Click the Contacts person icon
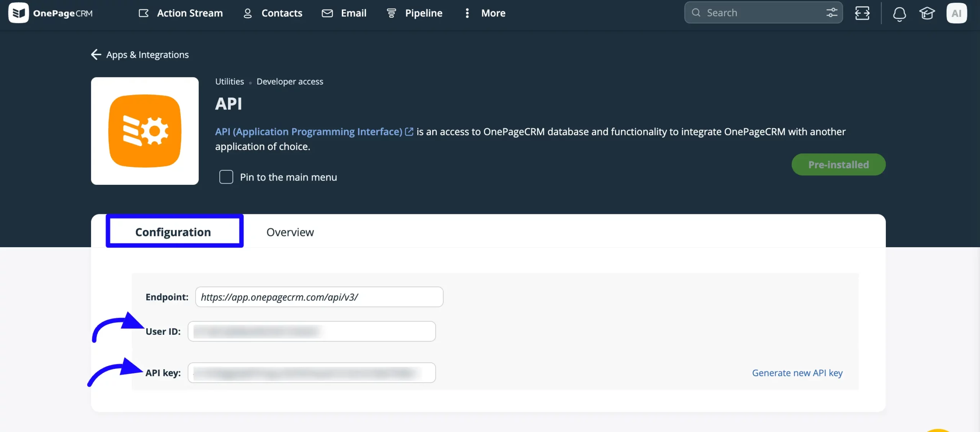The image size is (980, 432). tap(248, 13)
